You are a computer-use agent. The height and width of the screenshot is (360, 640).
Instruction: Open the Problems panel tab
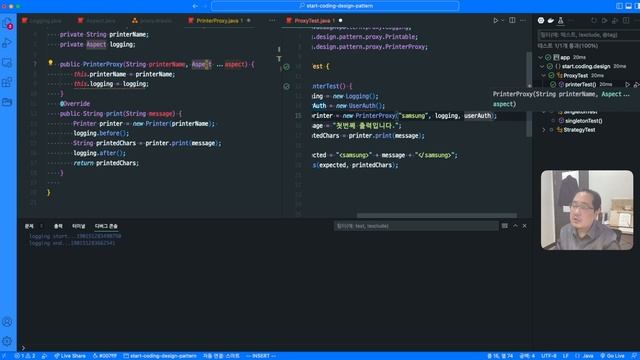click(29, 226)
